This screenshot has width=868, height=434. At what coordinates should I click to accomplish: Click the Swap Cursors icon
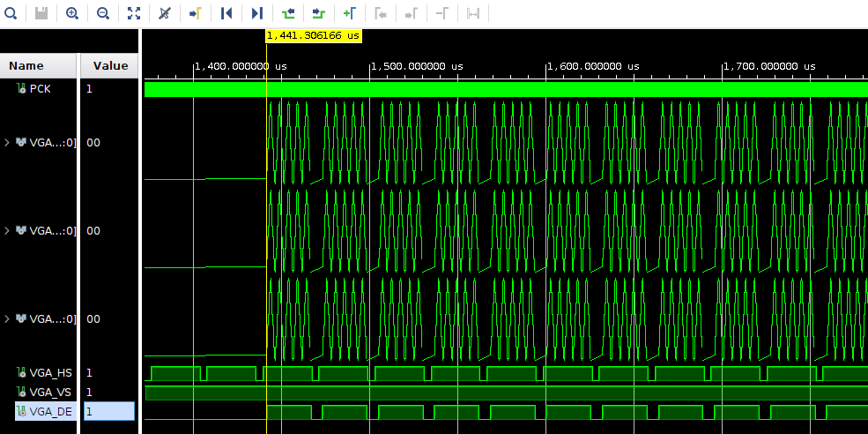pyautogui.click(x=472, y=12)
